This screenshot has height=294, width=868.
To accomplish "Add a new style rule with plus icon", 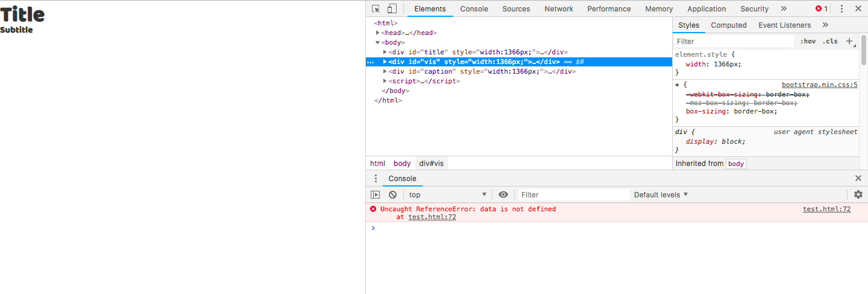I will [x=849, y=41].
